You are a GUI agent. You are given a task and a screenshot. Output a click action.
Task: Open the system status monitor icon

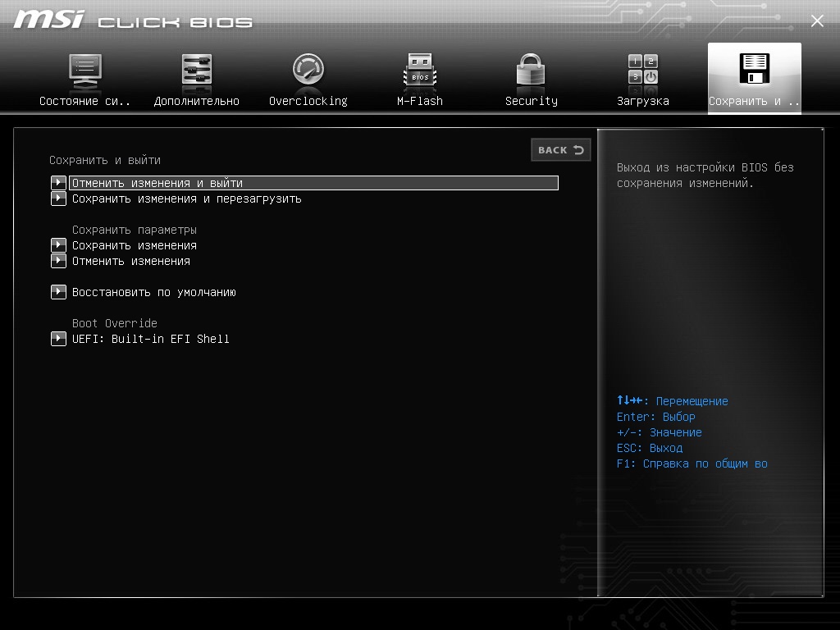[x=84, y=71]
